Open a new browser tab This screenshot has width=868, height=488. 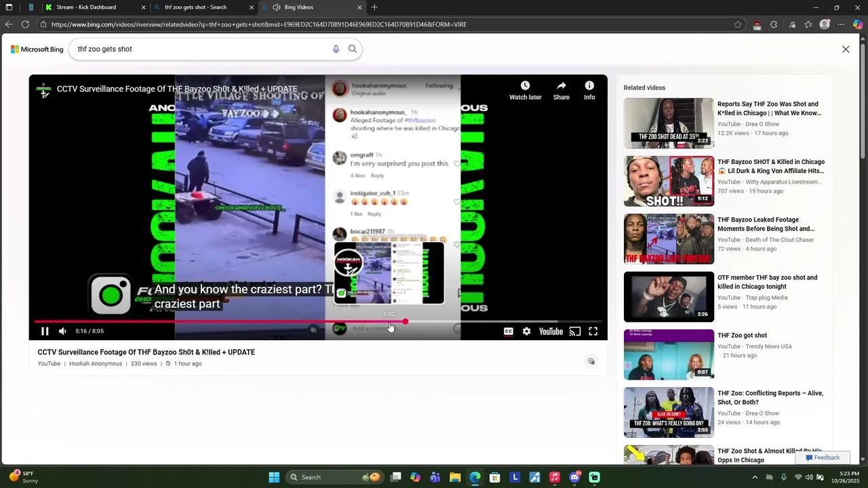(x=374, y=7)
